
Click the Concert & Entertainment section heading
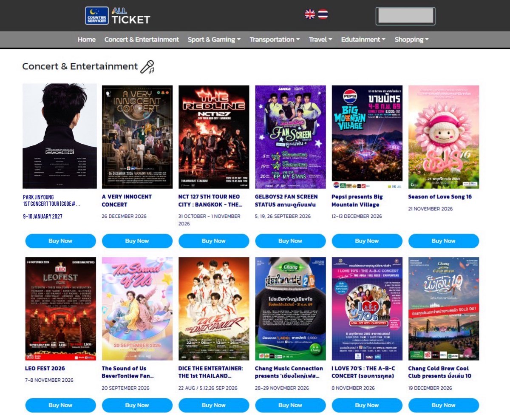coord(80,67)
